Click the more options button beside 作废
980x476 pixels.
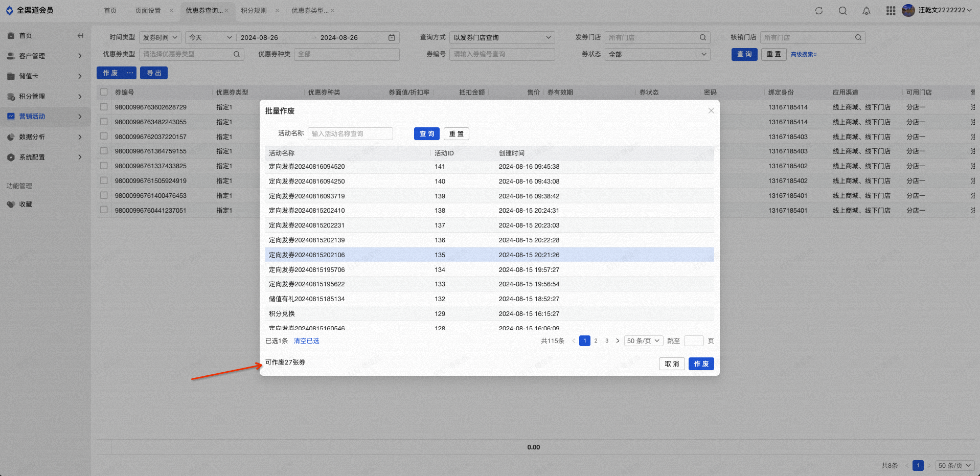point(130,73)
